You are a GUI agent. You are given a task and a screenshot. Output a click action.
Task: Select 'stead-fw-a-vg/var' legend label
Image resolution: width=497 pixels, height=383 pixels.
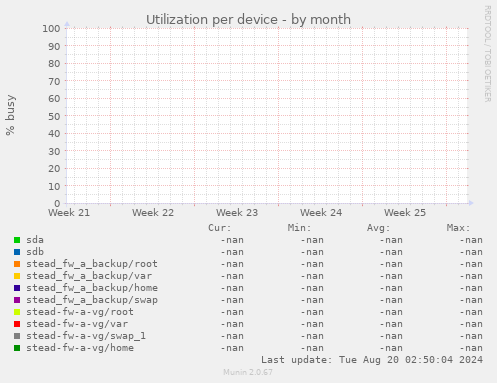(x=77, y=324)
